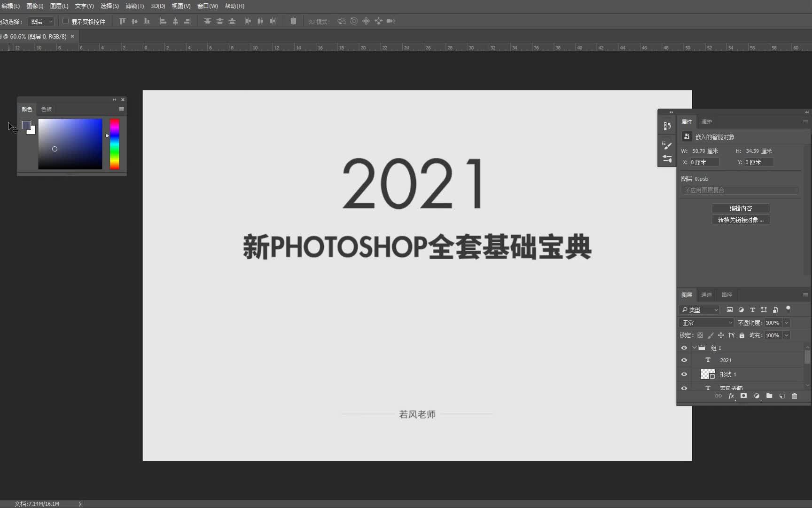Hide the 形状 1 layer
Image resolution: width=812 pixels, height=508 pixels.
pos(684,374)
